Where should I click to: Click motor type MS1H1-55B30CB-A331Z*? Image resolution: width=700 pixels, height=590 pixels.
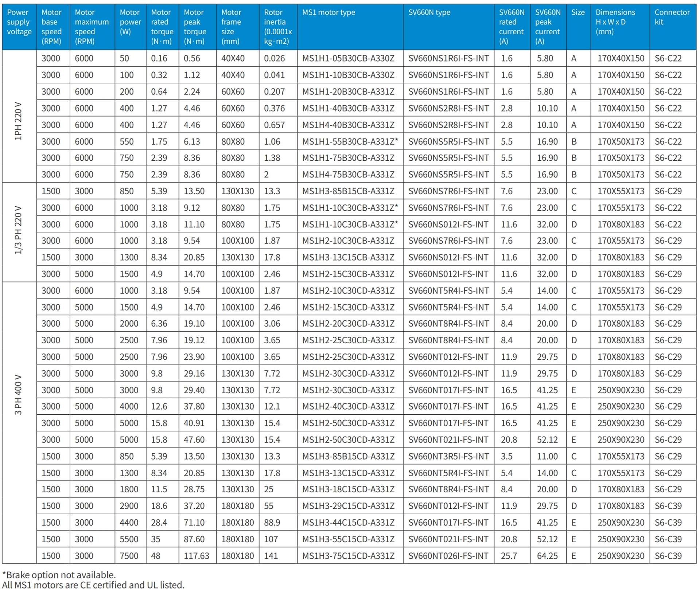point(350,141)
